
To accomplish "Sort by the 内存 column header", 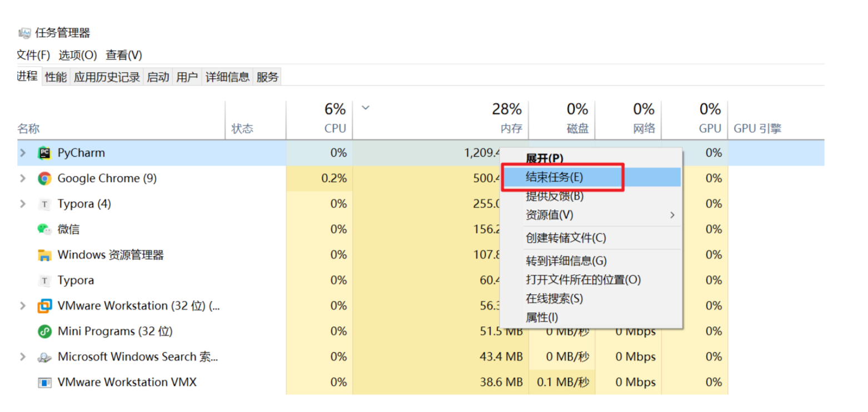I will click(441, 120).
